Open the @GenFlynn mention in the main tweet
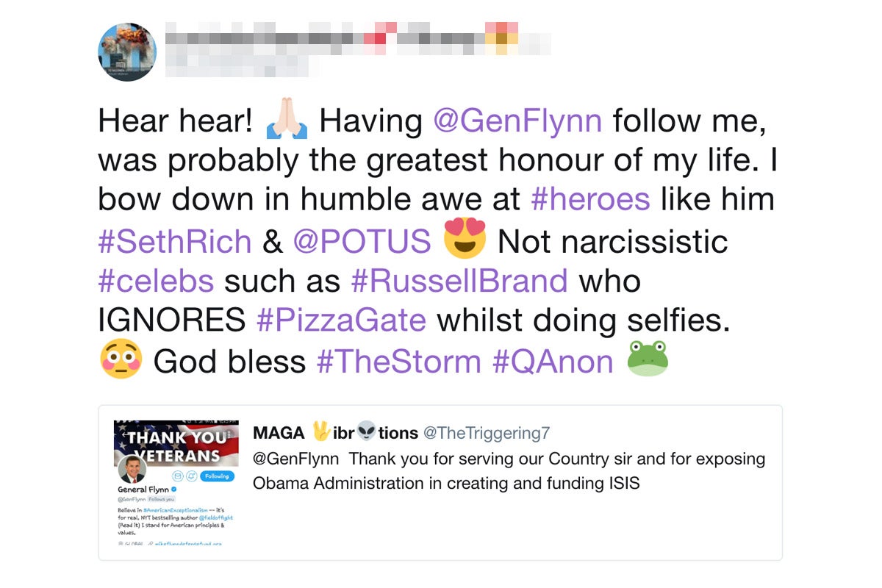The width and height of the screenshot is (882, 588). tap(518, 120)
